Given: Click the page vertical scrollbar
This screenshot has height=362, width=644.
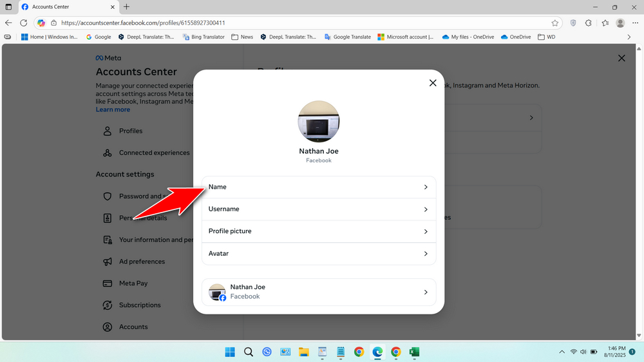Looking at the screenshot, I should [x=639, y=193].
